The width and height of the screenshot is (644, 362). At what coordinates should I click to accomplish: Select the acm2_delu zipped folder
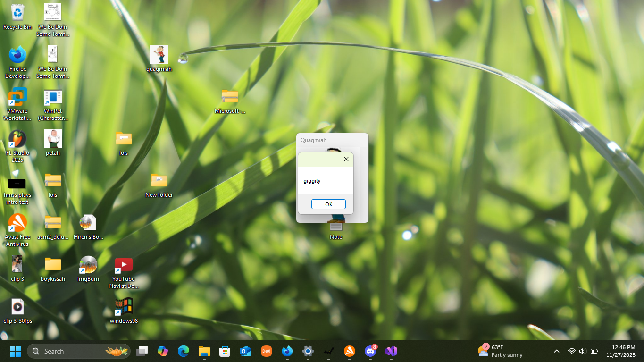(53, 227)
